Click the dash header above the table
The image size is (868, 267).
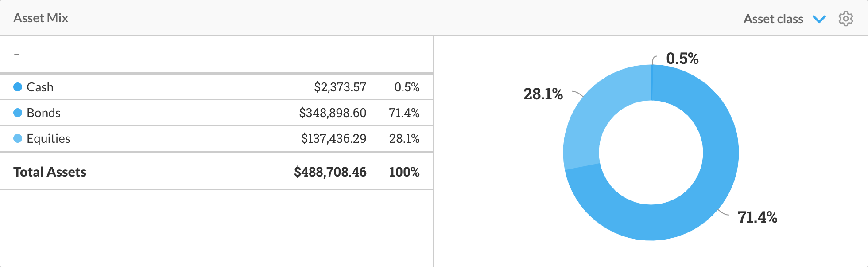click(17, 55)
